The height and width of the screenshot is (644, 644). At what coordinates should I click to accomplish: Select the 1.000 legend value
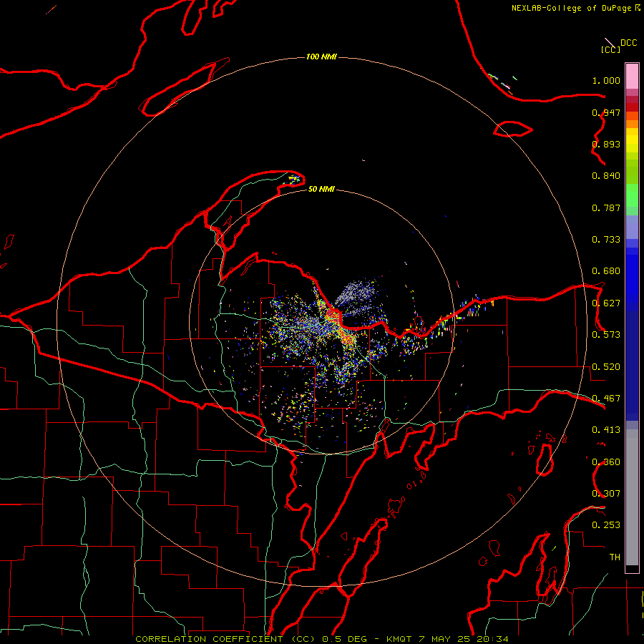click(606, 80)
